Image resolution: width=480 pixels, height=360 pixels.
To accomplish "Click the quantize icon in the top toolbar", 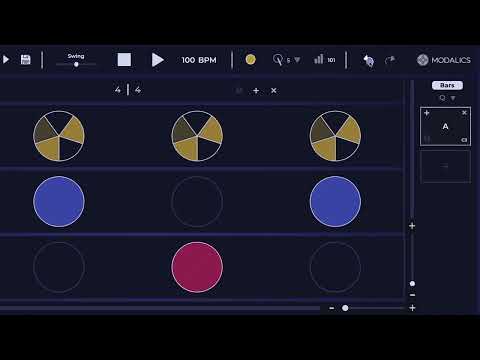I will [277, 60].
